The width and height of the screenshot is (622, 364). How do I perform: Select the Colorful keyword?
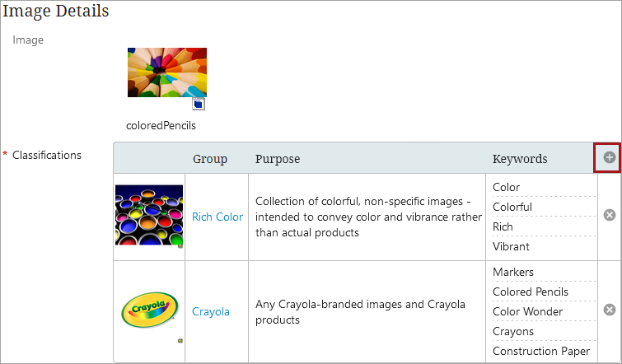click(x=512, y=207)
